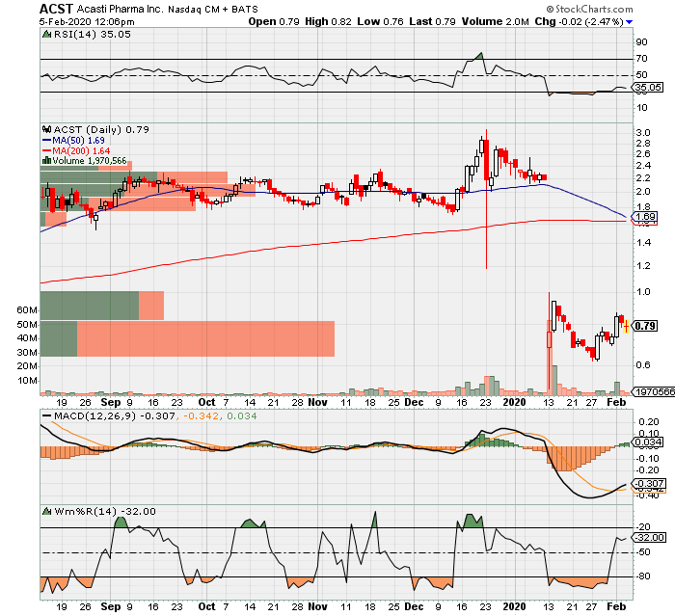Viewport: 675px width, 616px height.
Task: Click the blue down arrow beside Chg
Action: coord(630,22)
